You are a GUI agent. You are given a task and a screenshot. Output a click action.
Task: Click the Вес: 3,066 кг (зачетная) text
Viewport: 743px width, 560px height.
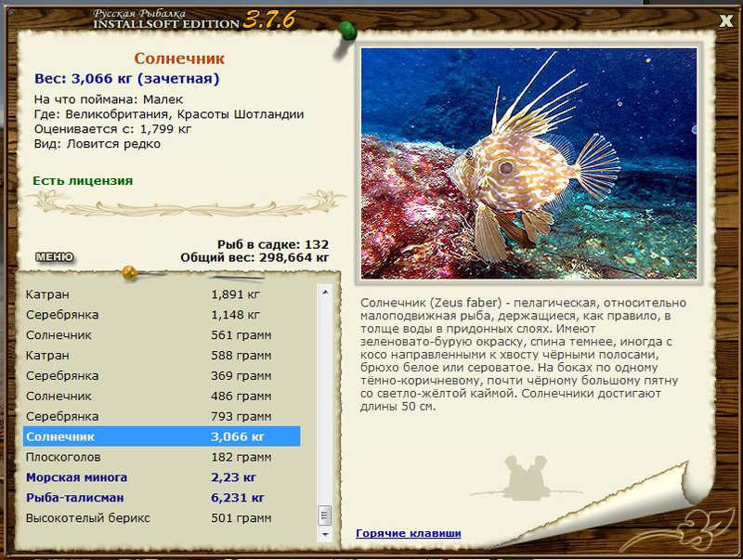click(127, 79)
